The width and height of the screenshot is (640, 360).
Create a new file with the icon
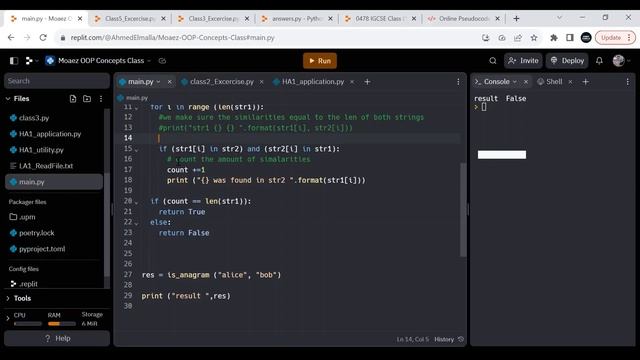point(73,99)
